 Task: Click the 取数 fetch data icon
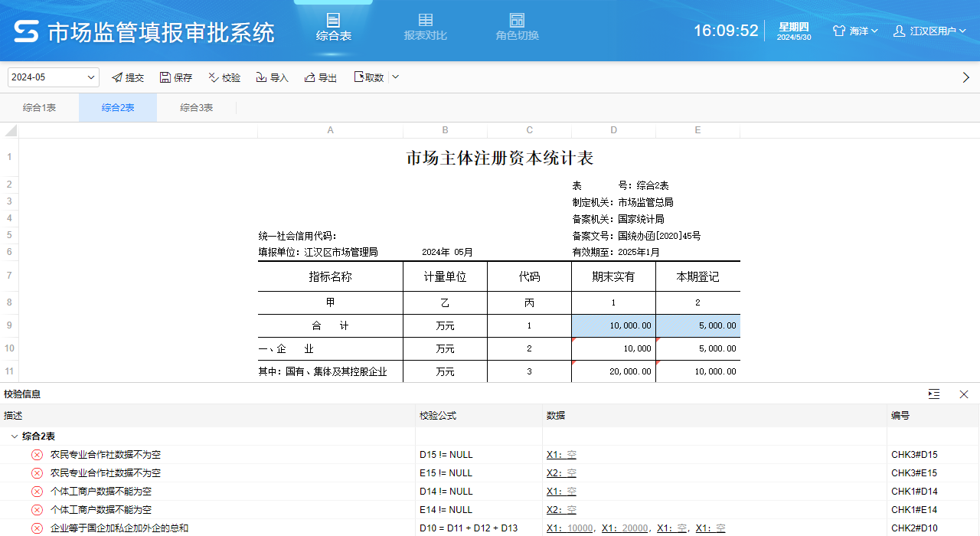(358, 77)
